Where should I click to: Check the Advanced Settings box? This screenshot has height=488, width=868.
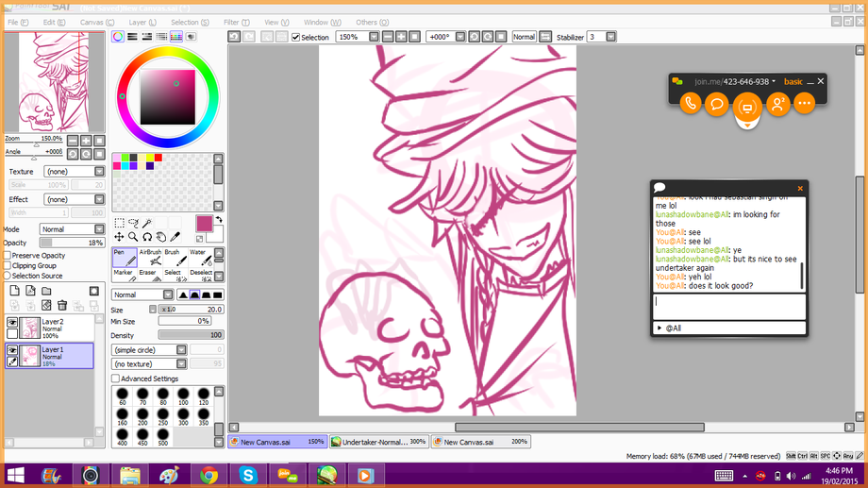(x=116, y=379)
